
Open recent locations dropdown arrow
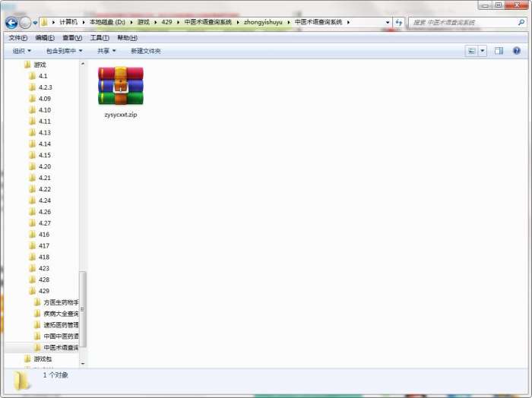coord(35,23)
